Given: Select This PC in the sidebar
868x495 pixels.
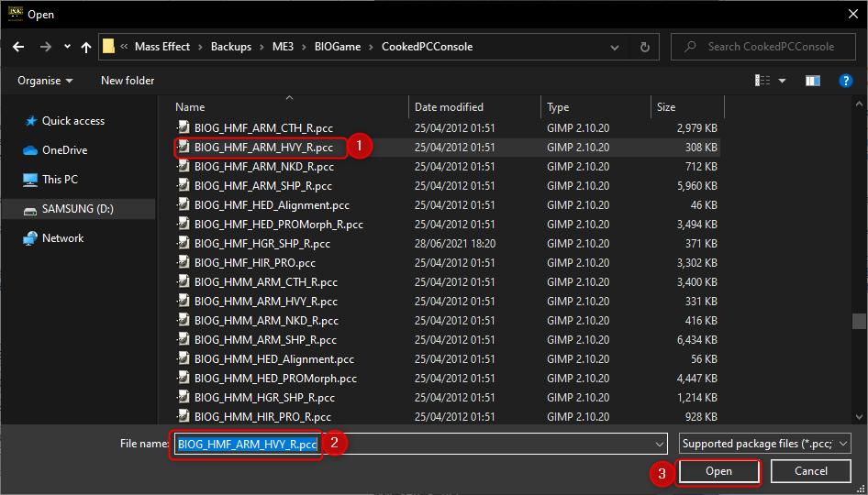Looking at the screenshot, I should [60, 180].
